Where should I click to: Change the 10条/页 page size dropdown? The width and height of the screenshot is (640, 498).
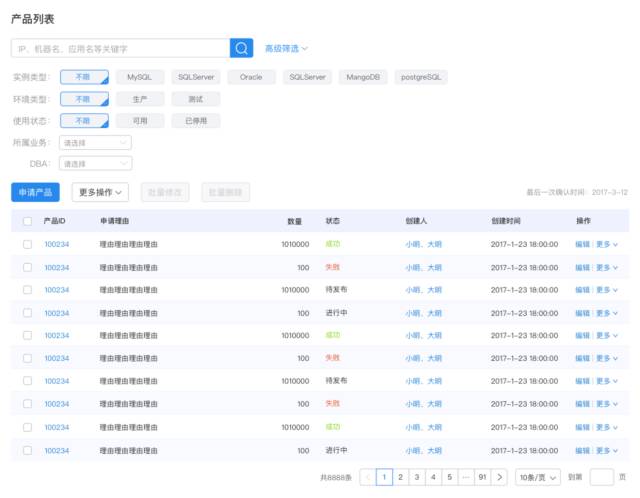538,477
